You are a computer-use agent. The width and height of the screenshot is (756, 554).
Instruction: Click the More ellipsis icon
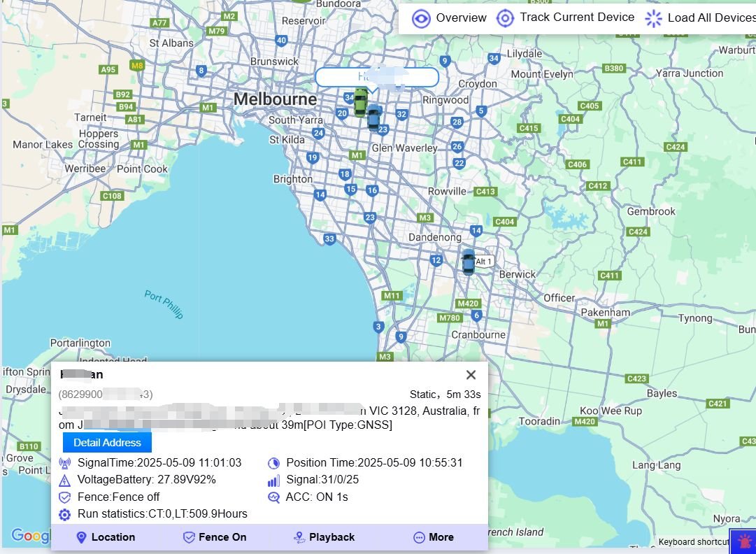coord(419,537)
